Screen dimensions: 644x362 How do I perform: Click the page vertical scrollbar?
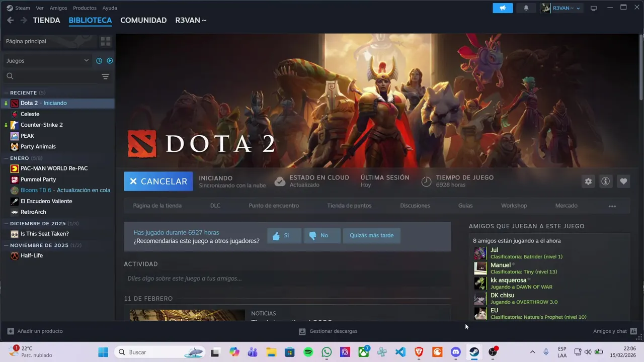tap(641, 68)
